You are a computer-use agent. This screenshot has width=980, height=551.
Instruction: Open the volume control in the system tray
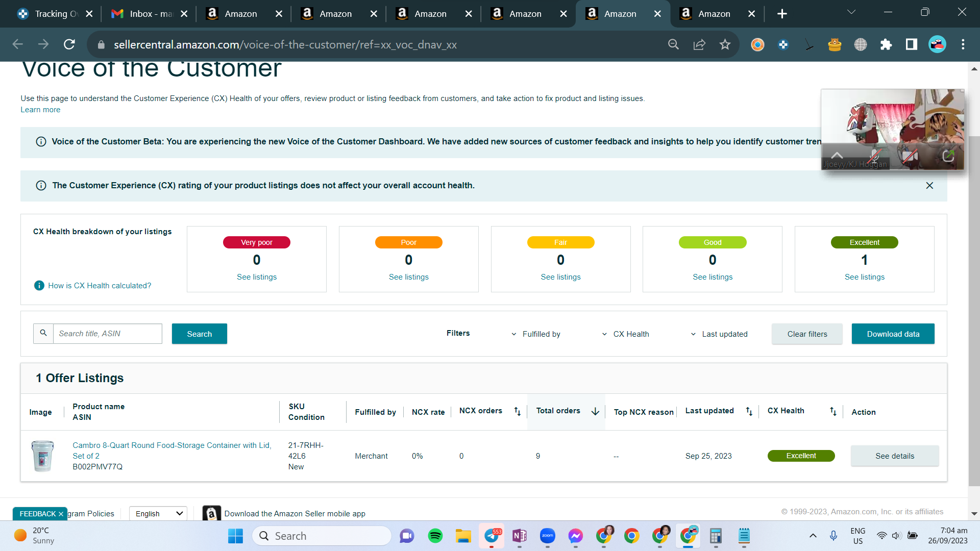pos(896,536)
